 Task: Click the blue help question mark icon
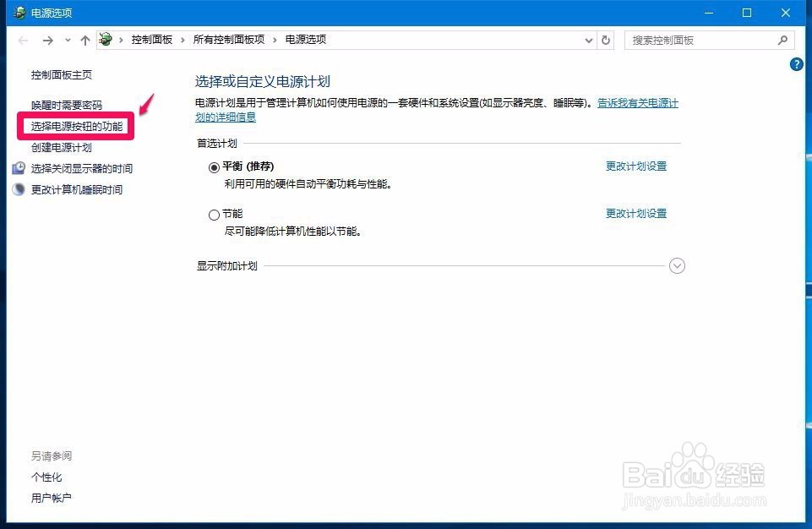pos(797,65)
